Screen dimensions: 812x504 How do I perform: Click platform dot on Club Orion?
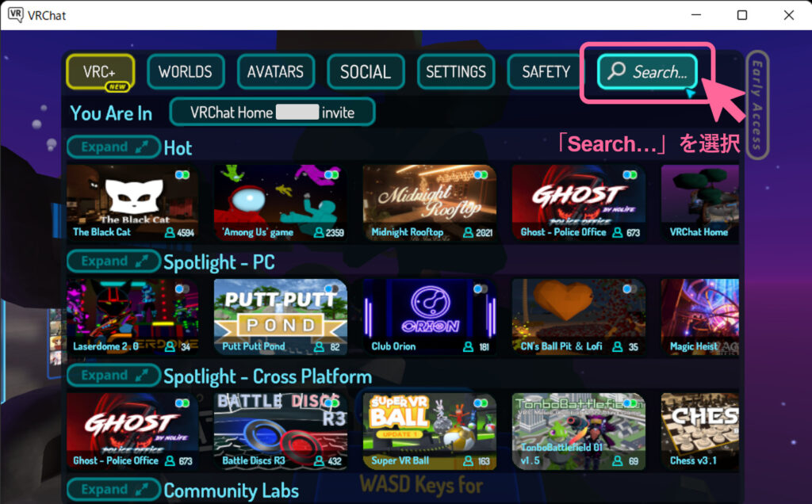[481, 288]
